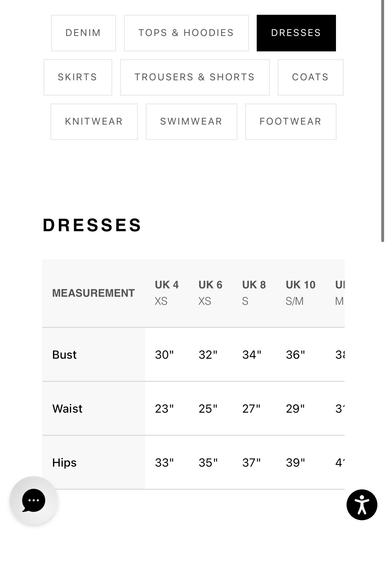Viewport: 387px width, 588px height.
Task: Select the Waist row label
Action: coord(67,409)
